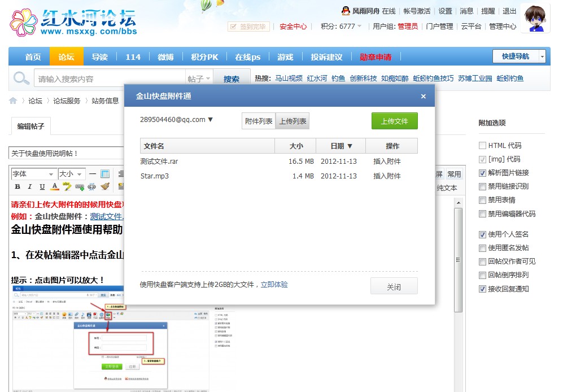Check 禁用链接识别
Viewport: 563px width, 392px height.
pos(483,186)
